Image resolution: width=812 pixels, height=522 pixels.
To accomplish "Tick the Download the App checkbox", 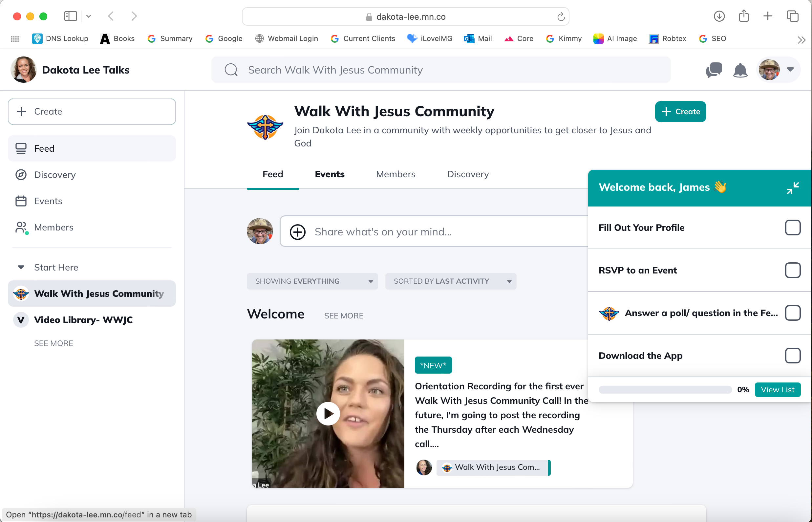I will tap(792, 356).
